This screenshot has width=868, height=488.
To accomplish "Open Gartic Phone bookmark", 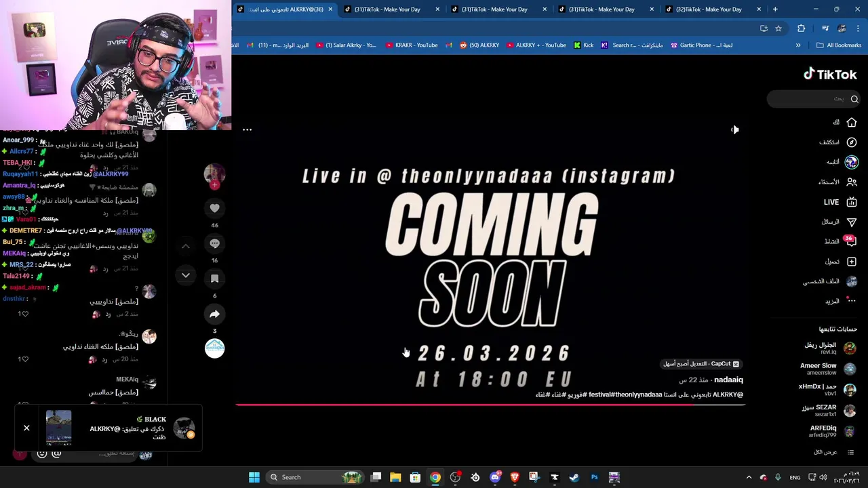I will pyautogui.click(x=701, y=45).
